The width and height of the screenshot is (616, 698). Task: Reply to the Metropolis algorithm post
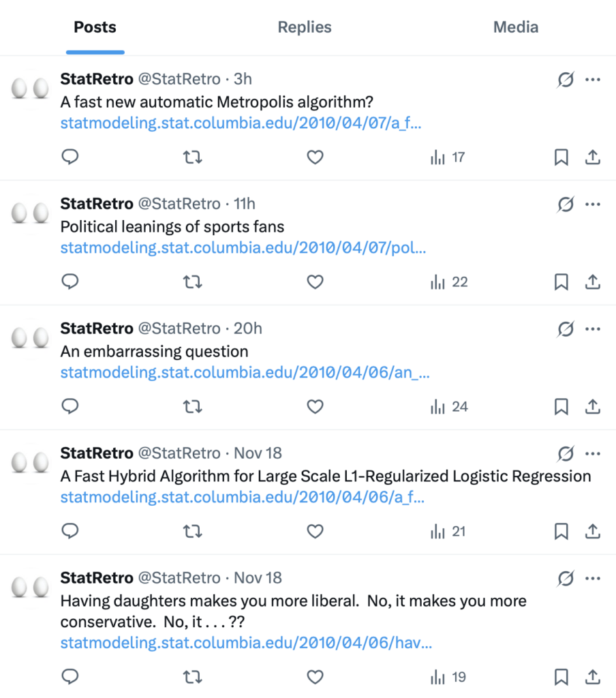pos(70,157)
